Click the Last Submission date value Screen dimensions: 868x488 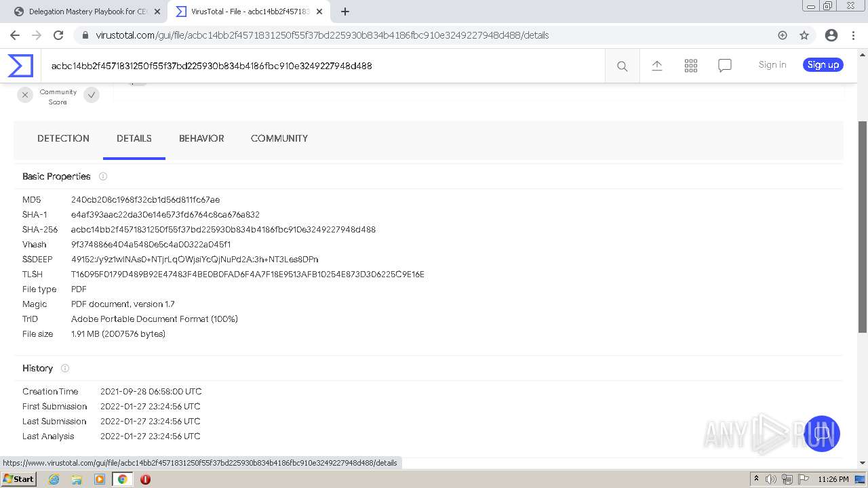coord(151,422)
